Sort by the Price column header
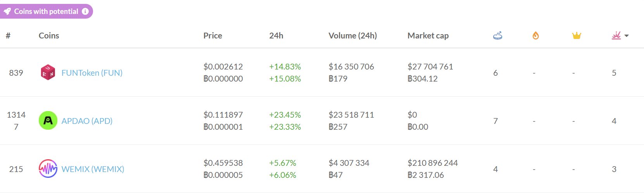This screenshot has width=644, height=193. 212,36
